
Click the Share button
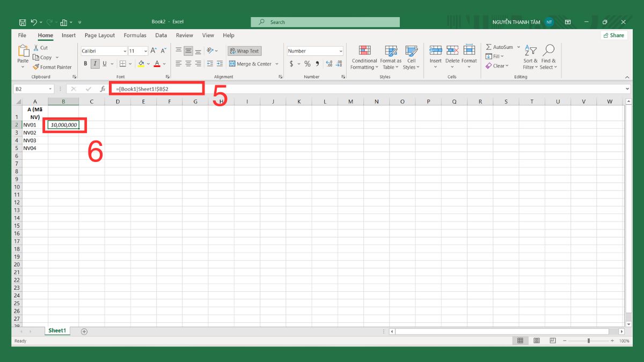[614, 35]
